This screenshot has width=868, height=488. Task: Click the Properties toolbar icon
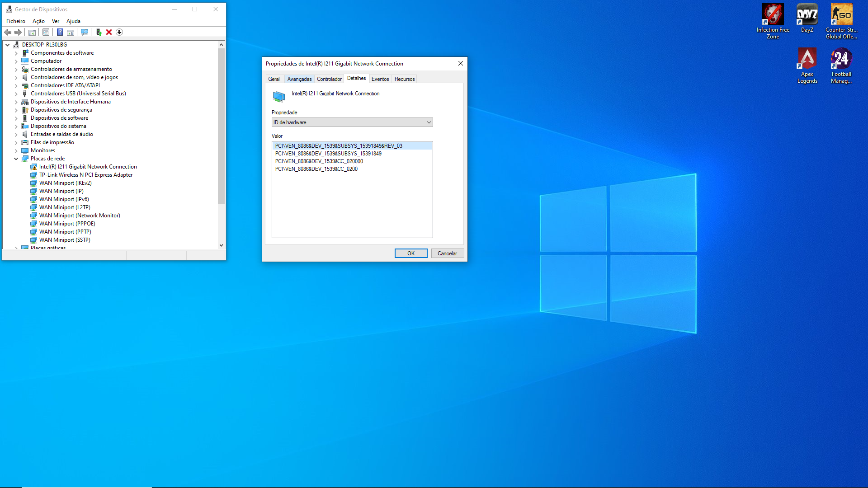46,32
